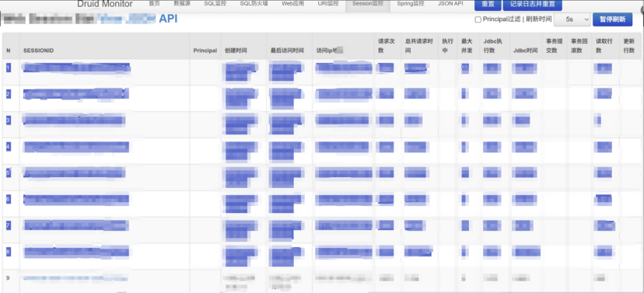Sort by the 执行中 column header

tap(447, 46)
